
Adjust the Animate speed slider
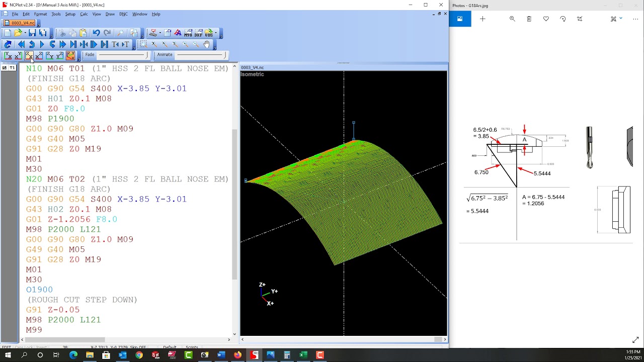(200, 55)
